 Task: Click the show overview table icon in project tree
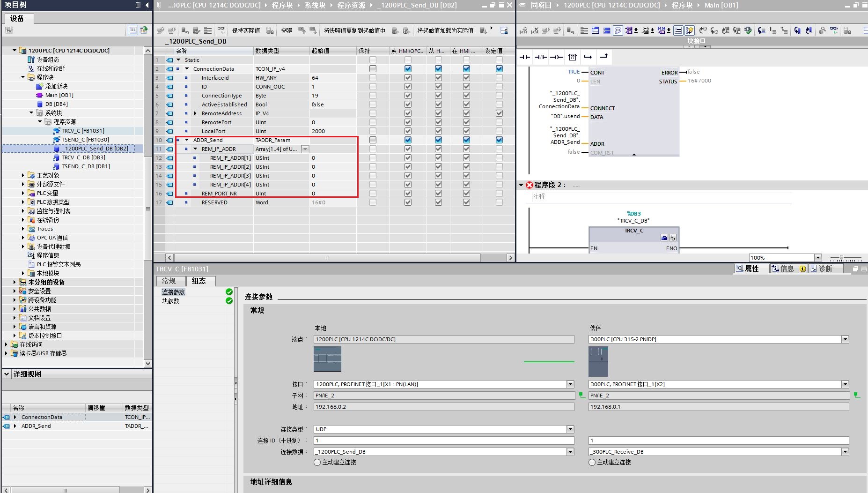point(133,30)
